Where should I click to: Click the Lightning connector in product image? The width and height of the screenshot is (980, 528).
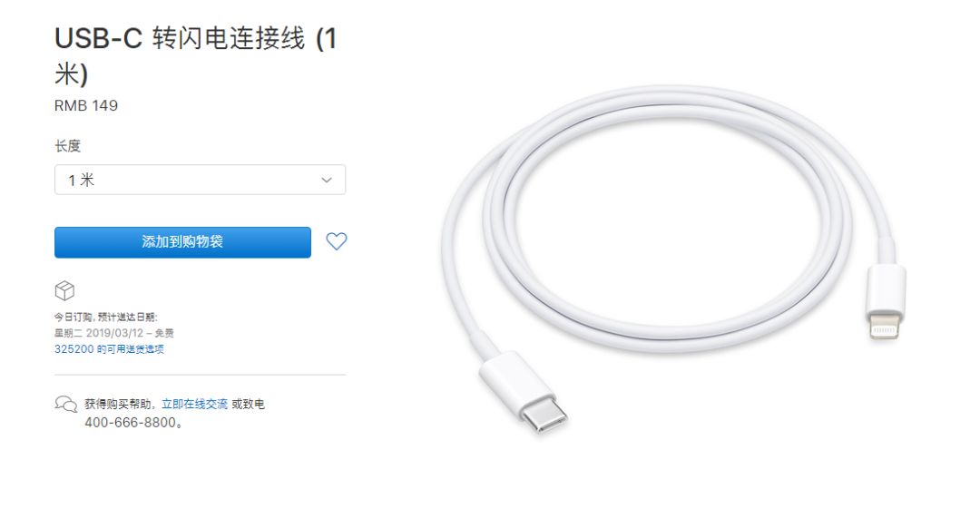pyautogui.click(x=885, y=302)
